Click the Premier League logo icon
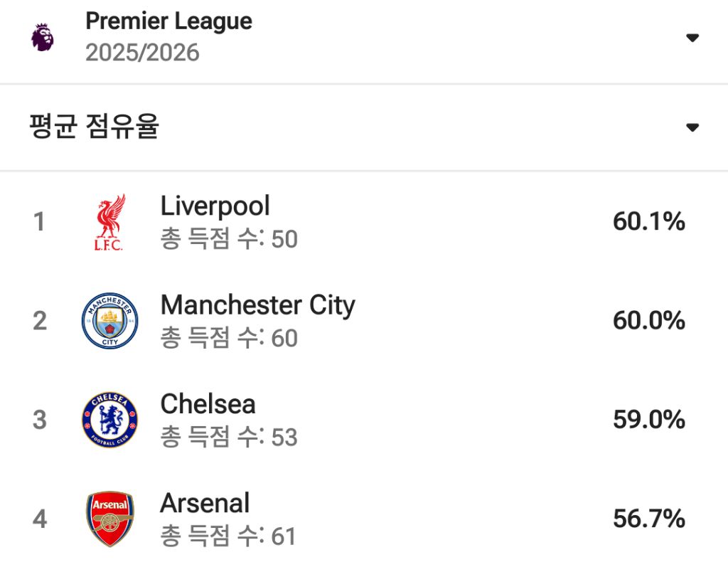The height and width of the screenshot is (567, 728). pos(43,37)
